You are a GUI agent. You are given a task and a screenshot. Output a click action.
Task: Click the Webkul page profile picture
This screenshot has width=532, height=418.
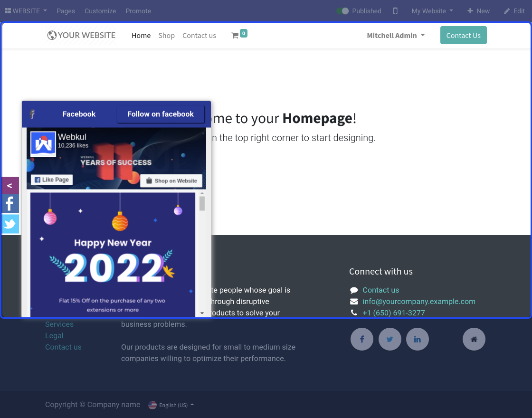tap(43, 144)
